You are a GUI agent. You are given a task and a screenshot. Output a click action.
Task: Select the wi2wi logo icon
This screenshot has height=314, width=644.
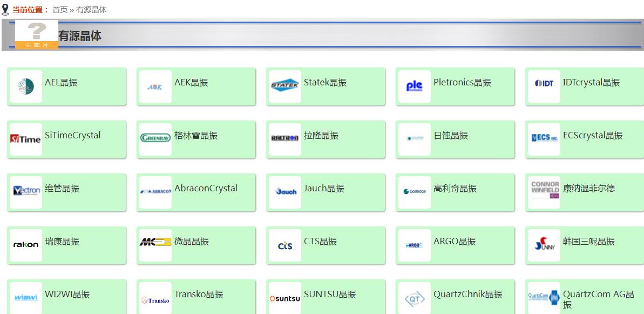tap(26, 298)
